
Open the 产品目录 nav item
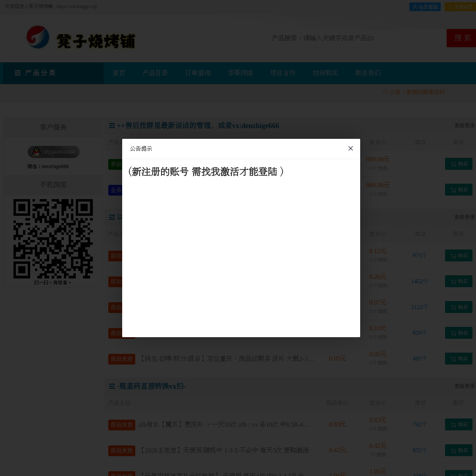point(155,73)
